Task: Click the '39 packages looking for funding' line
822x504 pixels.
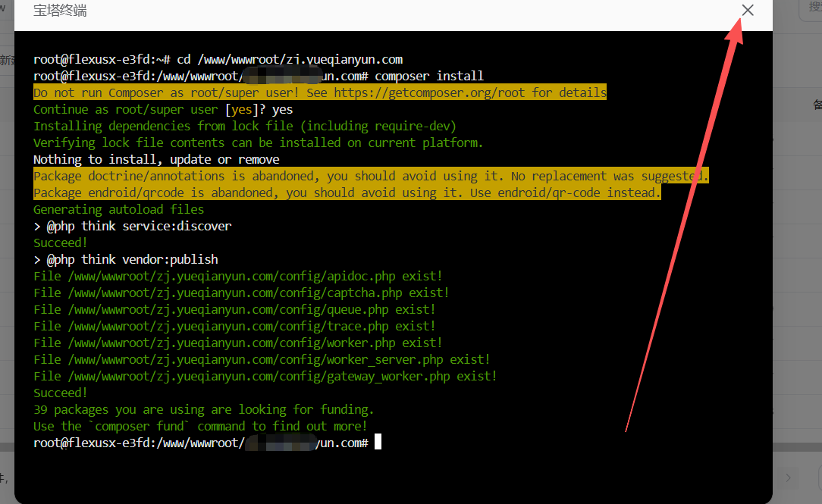Action: pyautogui.click(x=203, y=409)
